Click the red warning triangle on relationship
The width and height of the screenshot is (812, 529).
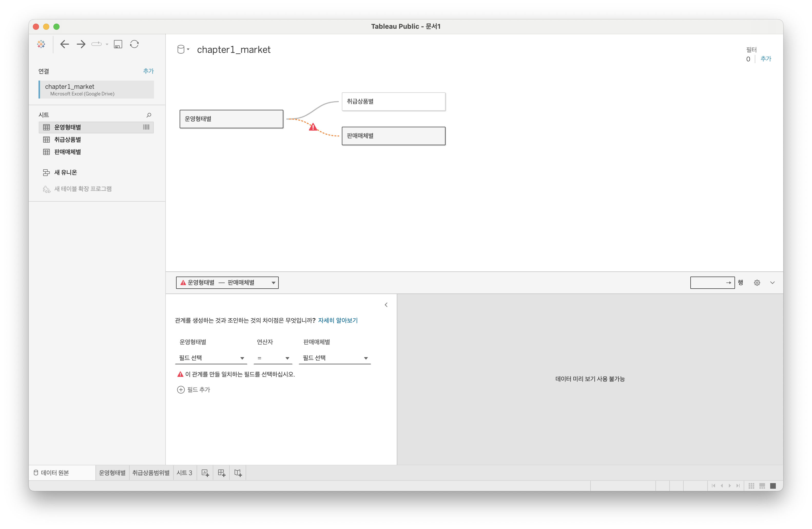(313, 127)
